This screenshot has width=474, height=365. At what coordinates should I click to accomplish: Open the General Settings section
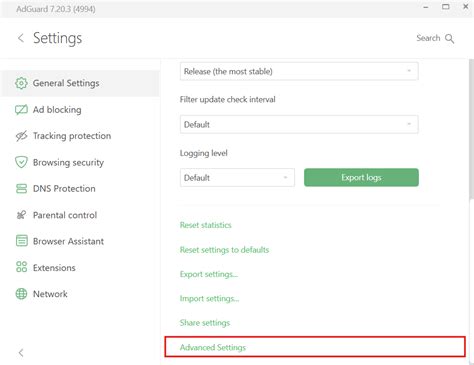point(80,83)
